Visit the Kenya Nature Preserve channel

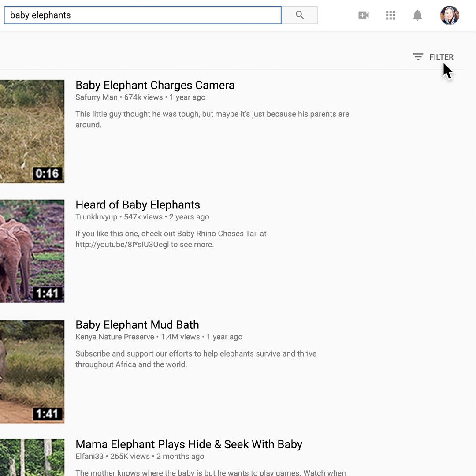point(115,337)
